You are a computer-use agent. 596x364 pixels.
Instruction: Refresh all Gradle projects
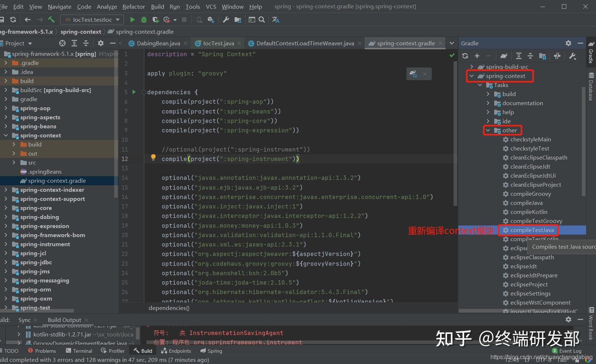[x=465, y=56]
